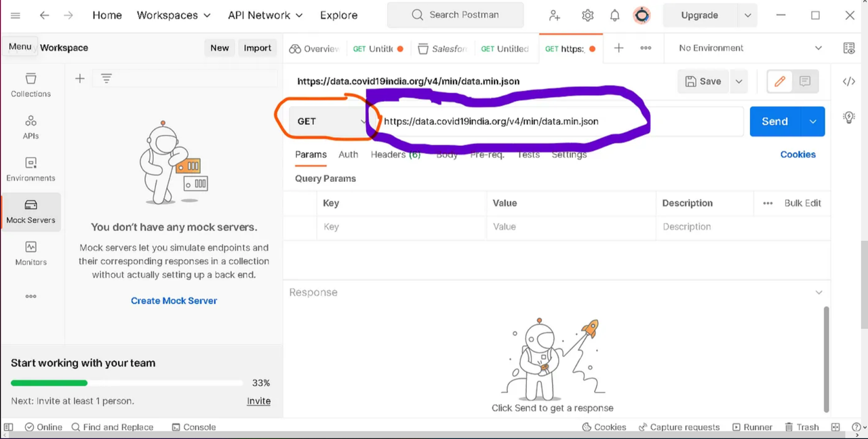The width and height of the screenshot is (868, 439).
Task: Open APIs in the sidebar
Action: point(31,127)
